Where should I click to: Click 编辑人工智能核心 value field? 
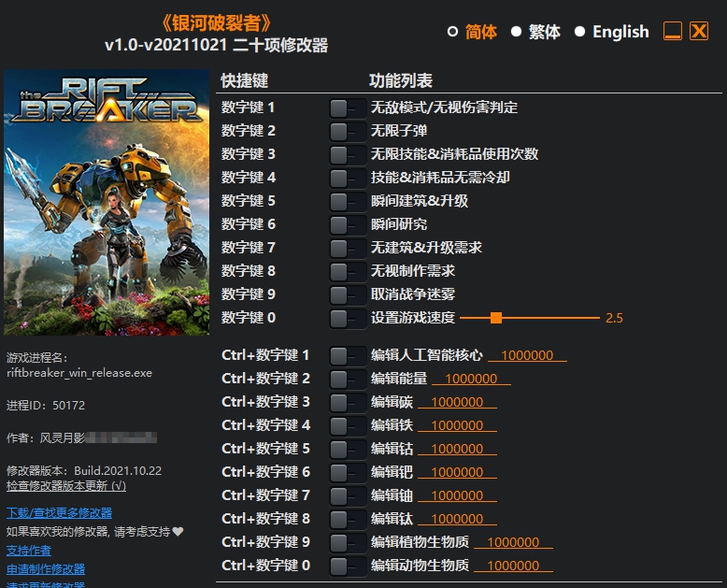pyautogui.click(x=527, y=355)
